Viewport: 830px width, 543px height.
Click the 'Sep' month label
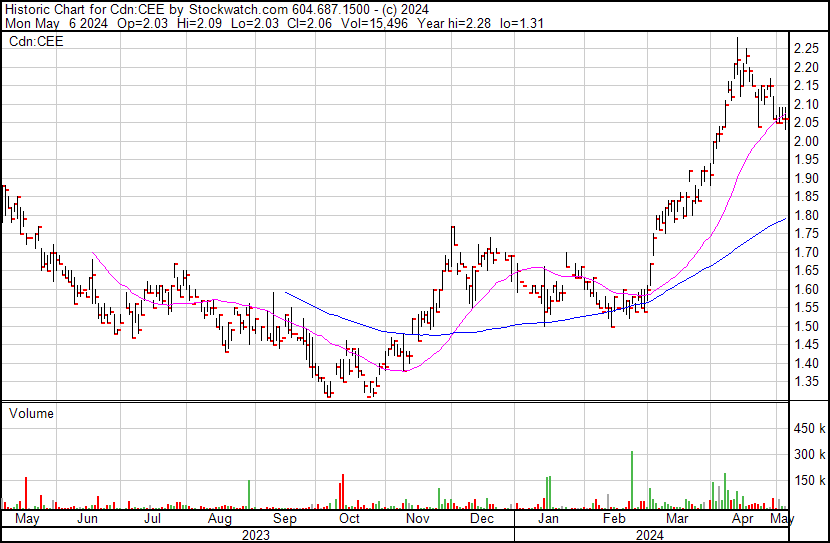(285, 518)
